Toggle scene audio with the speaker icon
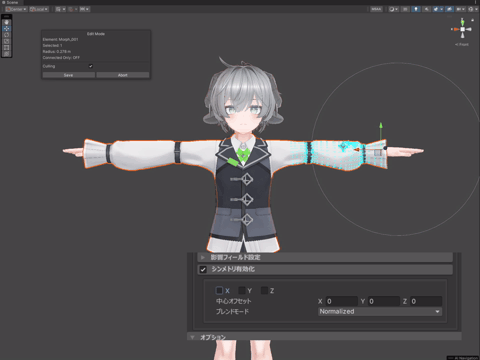This screenshot has height=360, width=480. [426, 9]
